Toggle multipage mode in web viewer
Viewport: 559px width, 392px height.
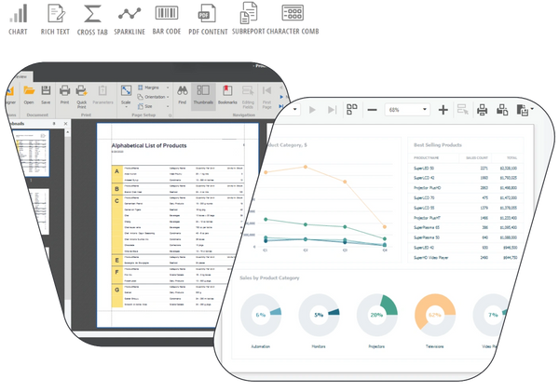tap(352, 109)
